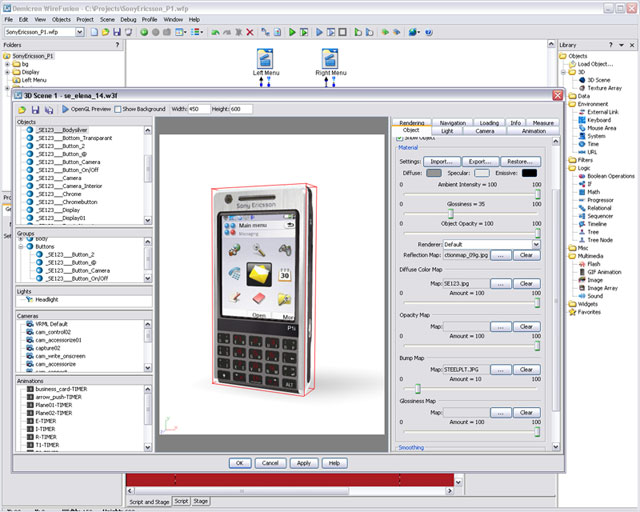Click the Right Menu node icon

click(x=330, y=58)
